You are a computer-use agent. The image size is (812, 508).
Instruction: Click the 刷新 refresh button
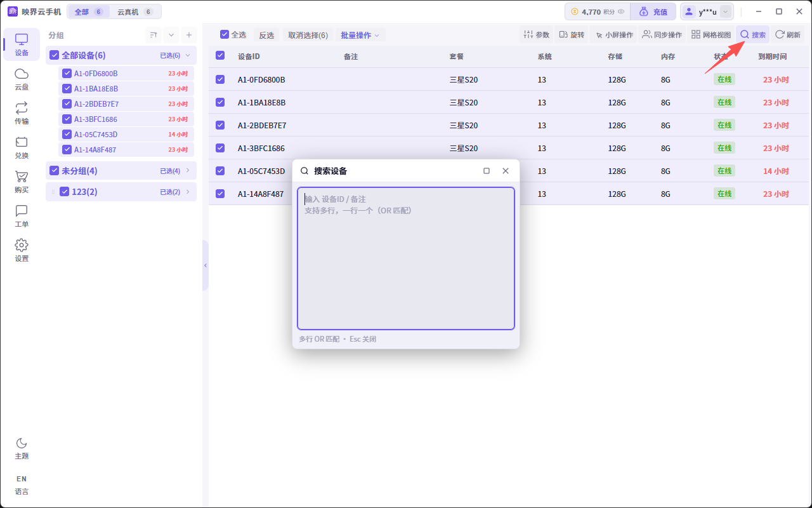[x=788, y=35]
